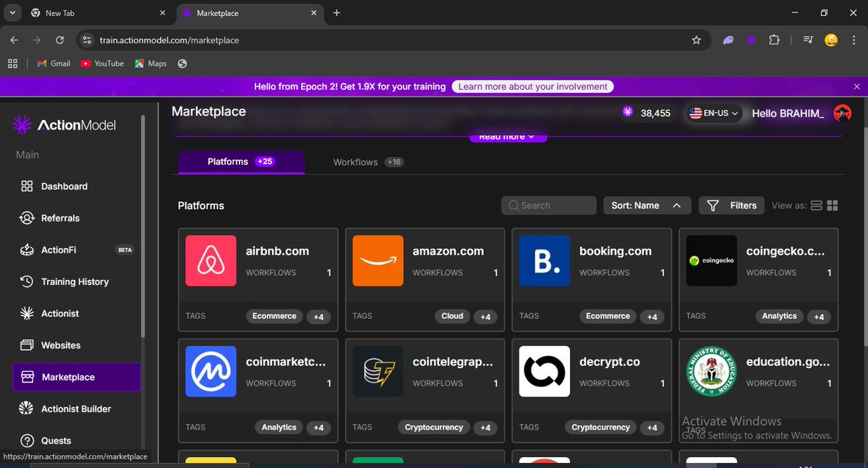Open the tab search dropdown arrow
The width and height of the screenshot is (868, 468).
(12, 13)
